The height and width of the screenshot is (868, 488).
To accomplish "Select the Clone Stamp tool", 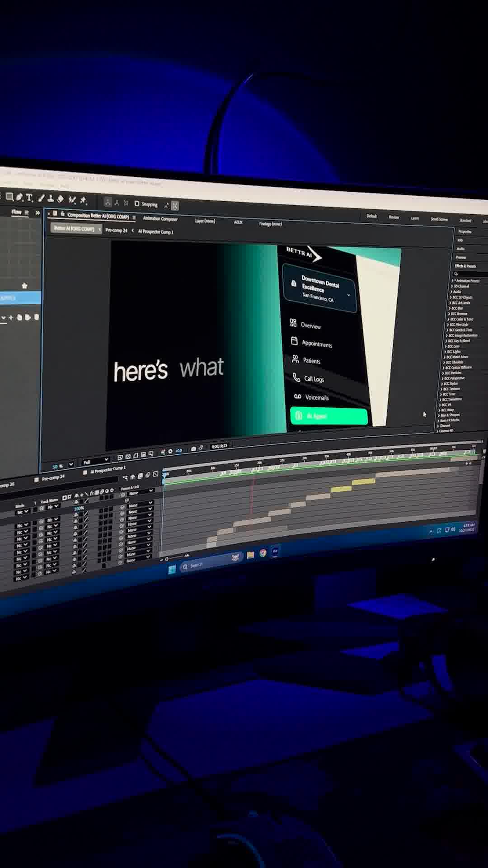I will (x=51, y=198).
